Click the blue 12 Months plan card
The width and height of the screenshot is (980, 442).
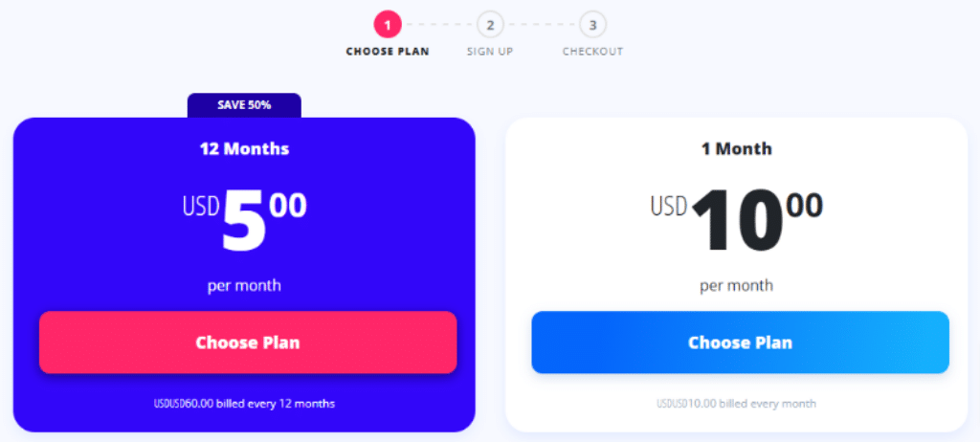(x=244, y=275)
